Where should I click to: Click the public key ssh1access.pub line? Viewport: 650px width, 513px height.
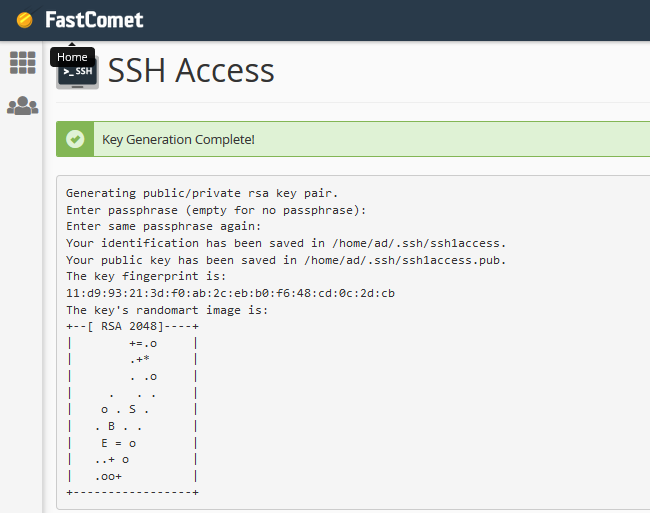click(x=286, y=260)
